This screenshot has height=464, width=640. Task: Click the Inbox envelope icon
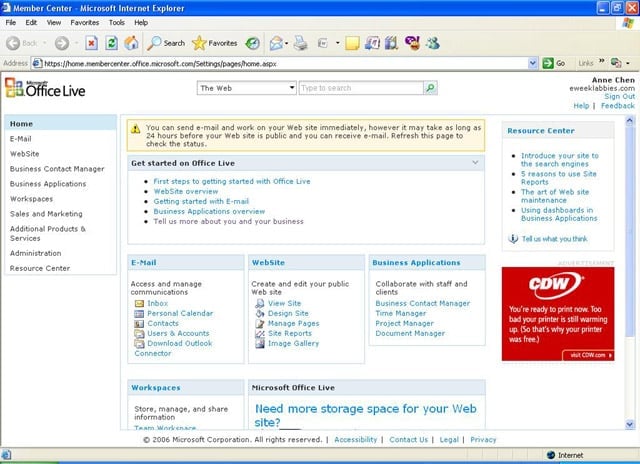pyautogui.click(x=139, y=303)
